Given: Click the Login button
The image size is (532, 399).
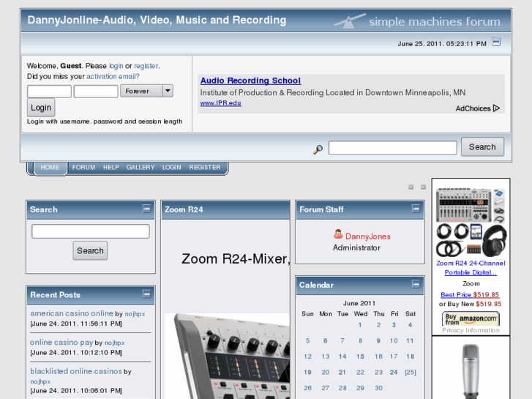Looking at the screenshot, I should [41, 108].
